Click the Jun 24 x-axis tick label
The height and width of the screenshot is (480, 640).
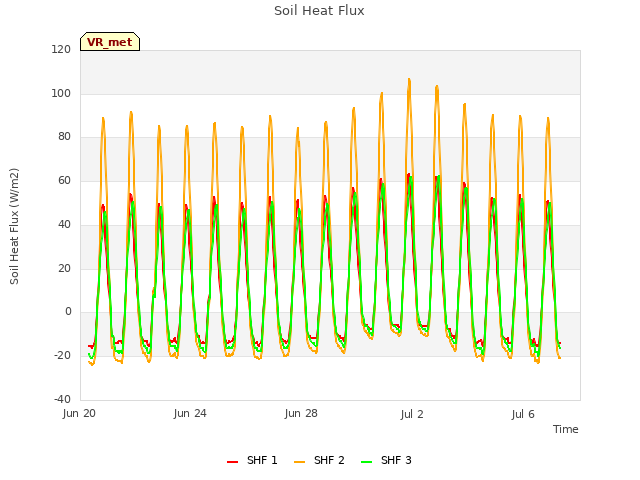click(190, 413)
